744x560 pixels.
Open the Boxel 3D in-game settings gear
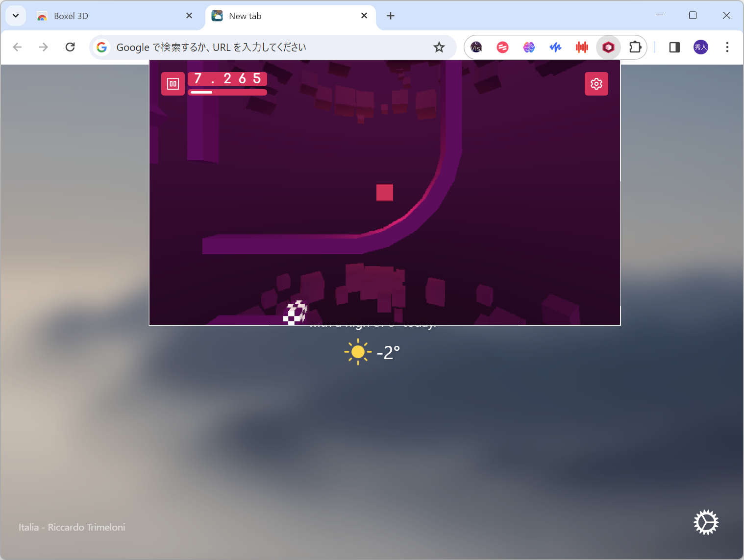pos(596,83)
